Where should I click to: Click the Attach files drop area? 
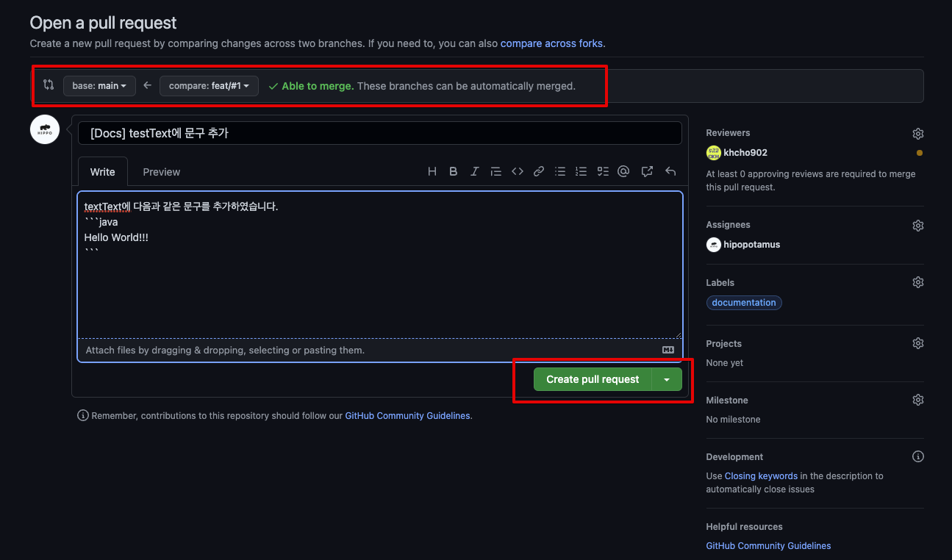(380, 351)
